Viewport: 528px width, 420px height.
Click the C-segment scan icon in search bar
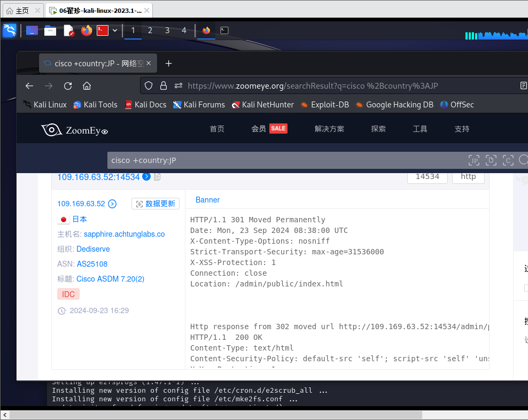(x=508, y=160)
